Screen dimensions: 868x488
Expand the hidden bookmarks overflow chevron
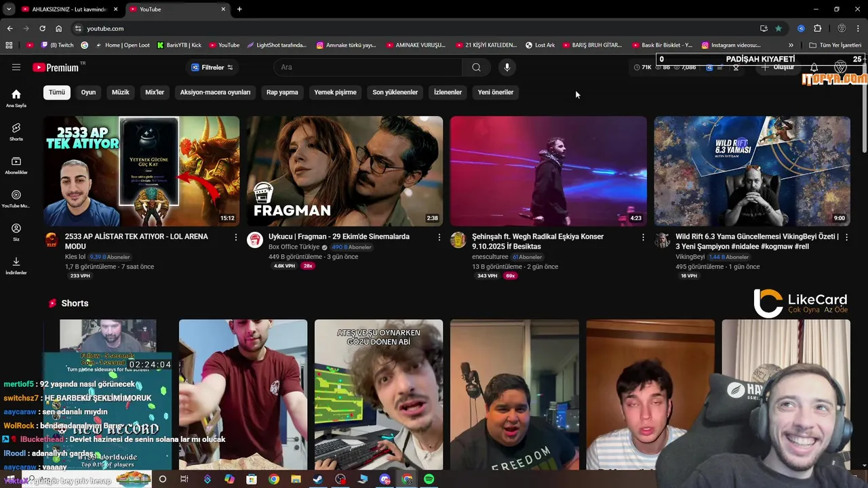791,45
